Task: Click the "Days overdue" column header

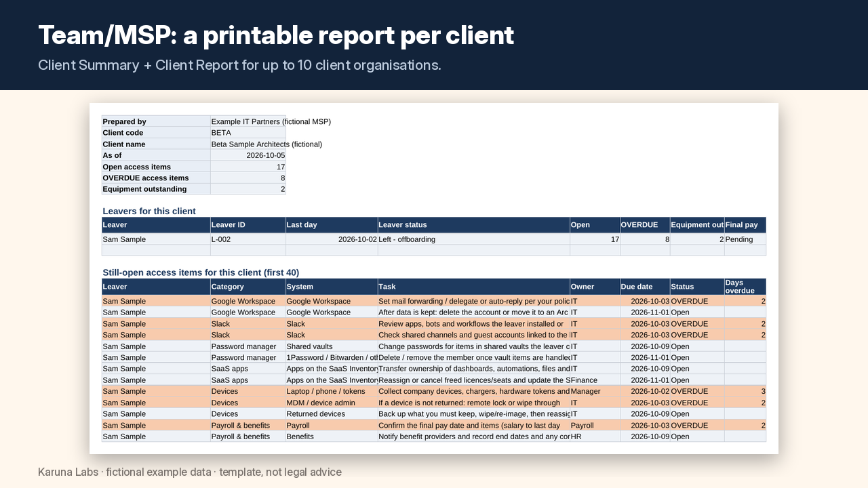Action: pyautogui.click(x=745, y=287)
